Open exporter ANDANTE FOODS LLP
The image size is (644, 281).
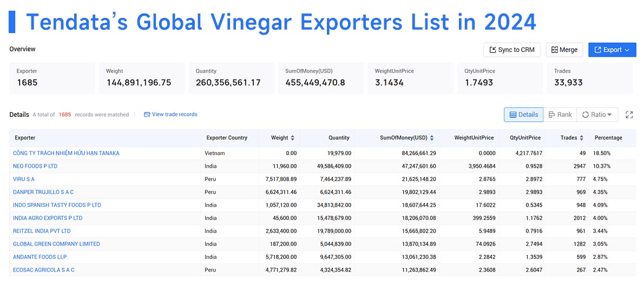tap(40, 257)
